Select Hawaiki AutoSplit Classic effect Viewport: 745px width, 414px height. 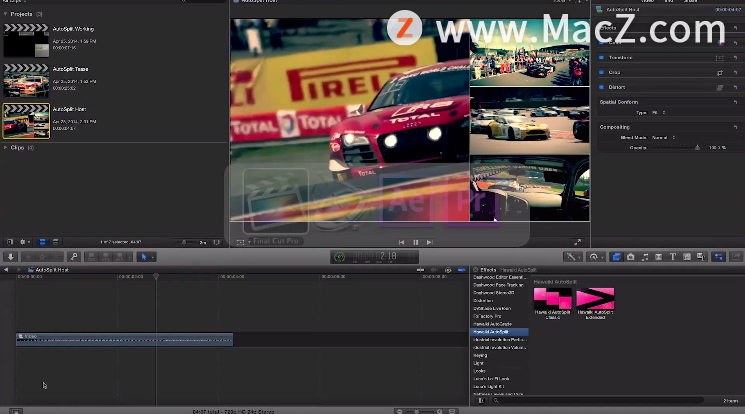[x=553, y=303]
